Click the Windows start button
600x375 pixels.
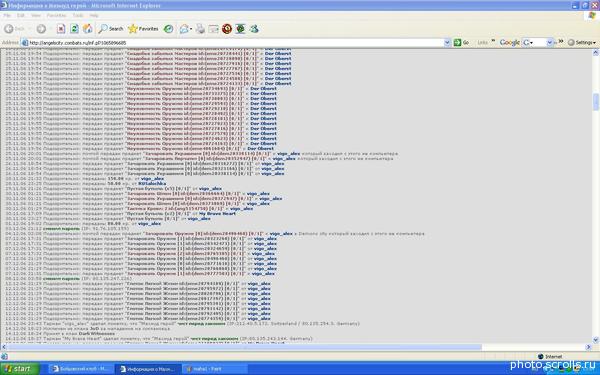pyautogui.click(x=20, y=369)
